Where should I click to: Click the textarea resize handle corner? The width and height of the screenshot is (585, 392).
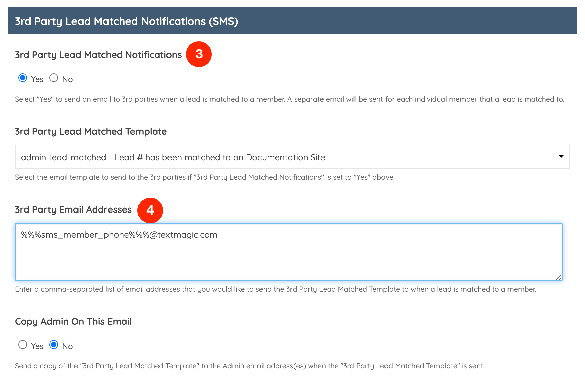pos(559,277)
